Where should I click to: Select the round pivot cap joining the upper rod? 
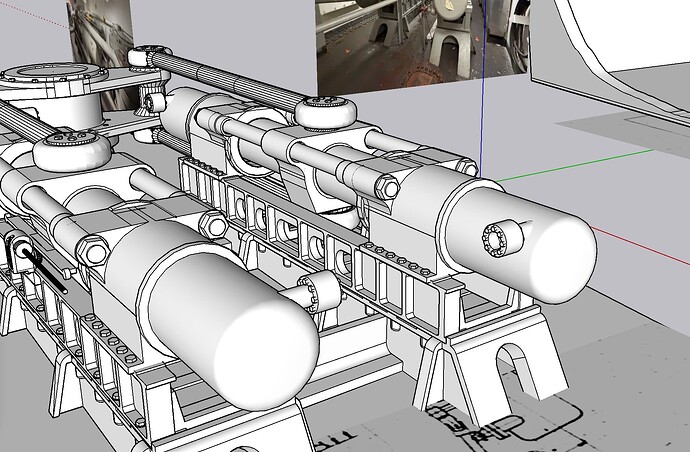tap(325, 113)
